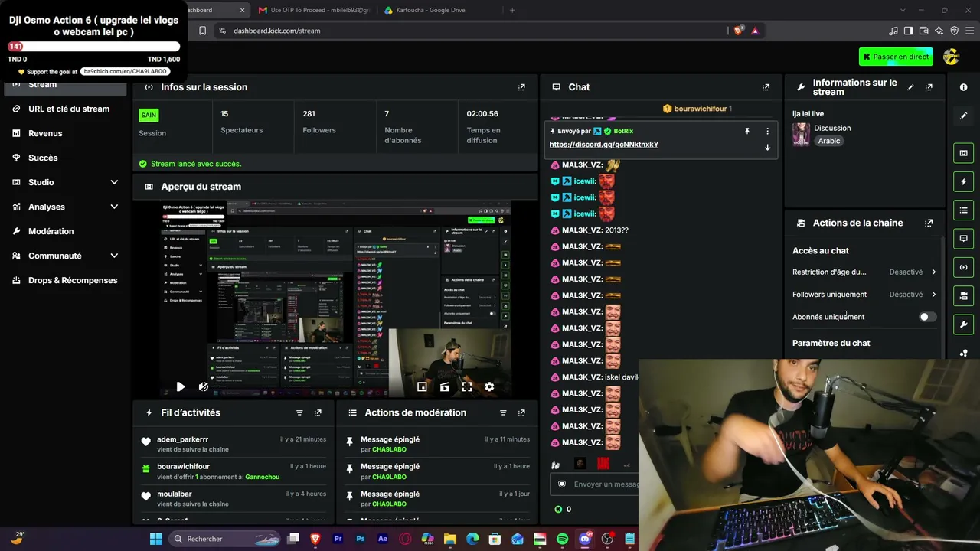This screenshot has height=551, width=980.
Task: Open URL et clé du stream page
Action: [x=65, y=109]
